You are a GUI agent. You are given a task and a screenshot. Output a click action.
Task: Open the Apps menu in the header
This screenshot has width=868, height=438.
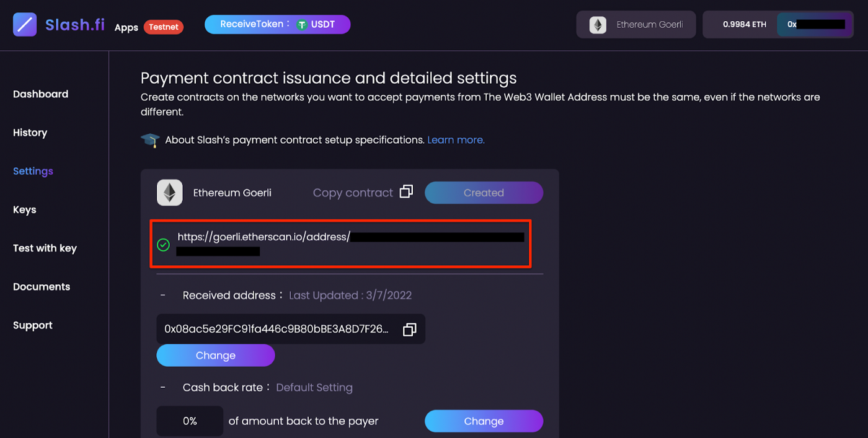126,27
